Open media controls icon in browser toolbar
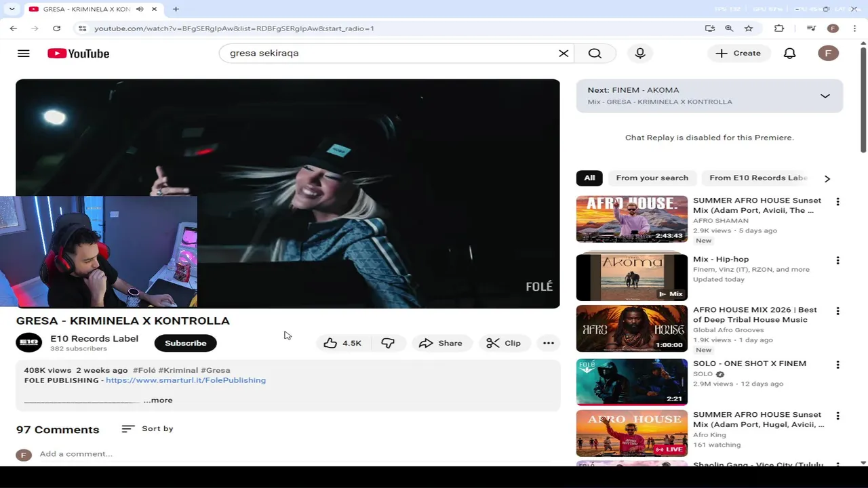Image resolution: width=868 pixels, height=488 pixels. tap(811, 28)
